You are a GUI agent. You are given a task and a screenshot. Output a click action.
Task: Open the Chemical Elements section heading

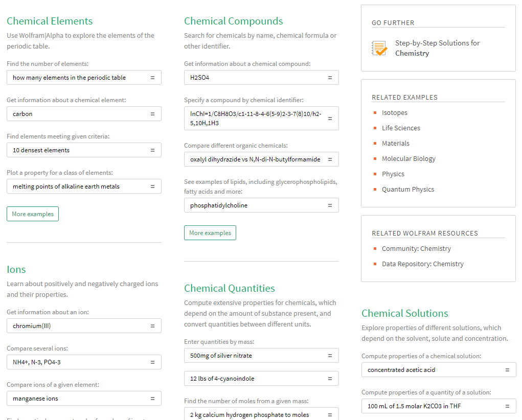point(50,21)
